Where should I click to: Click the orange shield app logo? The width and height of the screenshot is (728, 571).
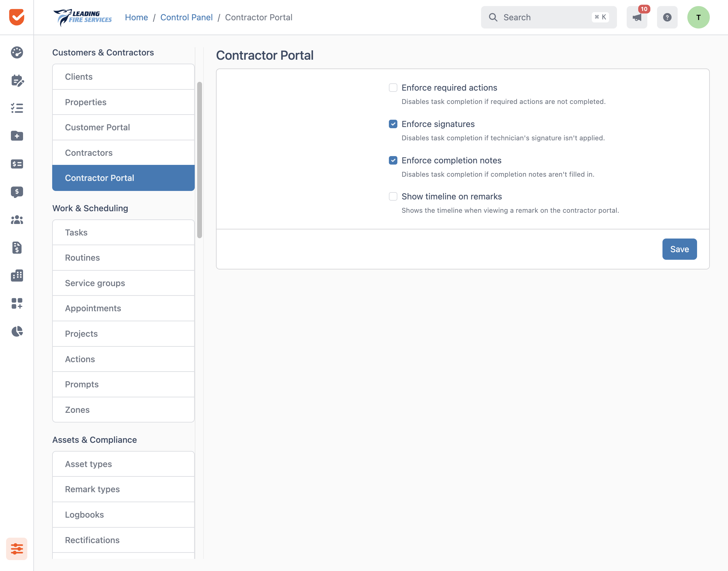tap(17, 17)
